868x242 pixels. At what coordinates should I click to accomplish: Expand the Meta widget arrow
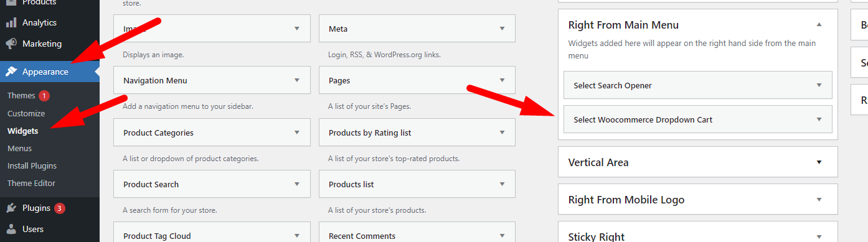[502, 29]
